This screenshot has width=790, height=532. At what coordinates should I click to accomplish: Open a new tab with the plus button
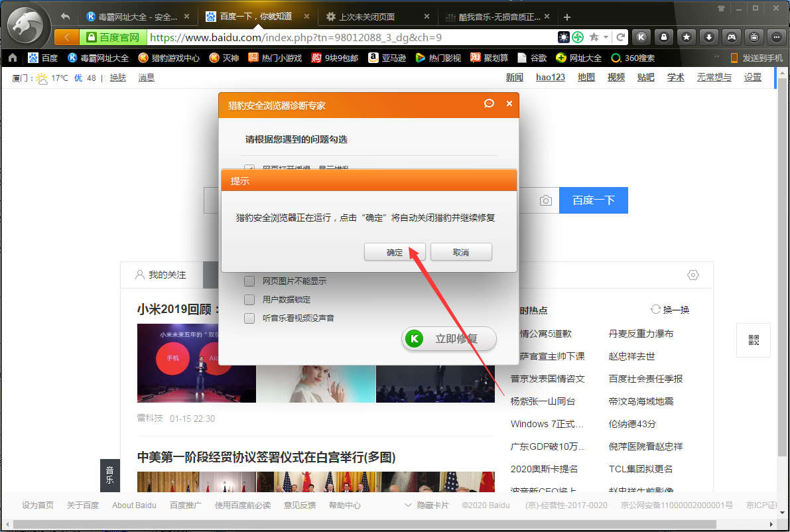tap(566, 17)
